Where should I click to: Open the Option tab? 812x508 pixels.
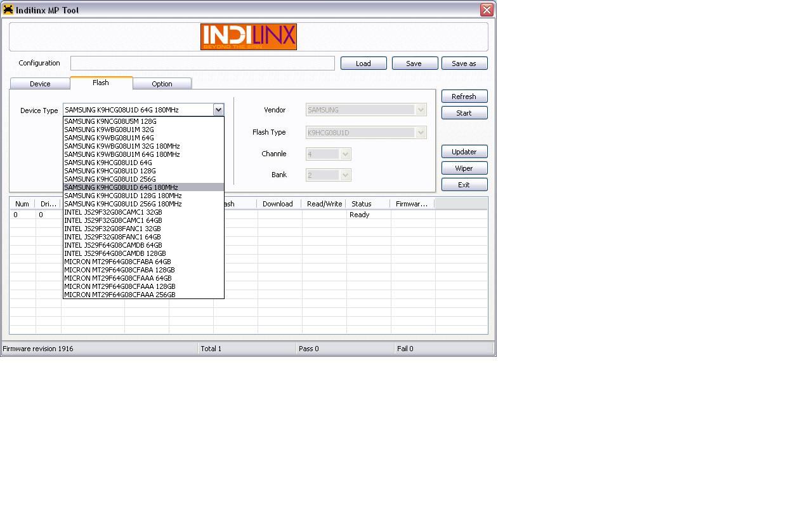(x=162, y=84)
